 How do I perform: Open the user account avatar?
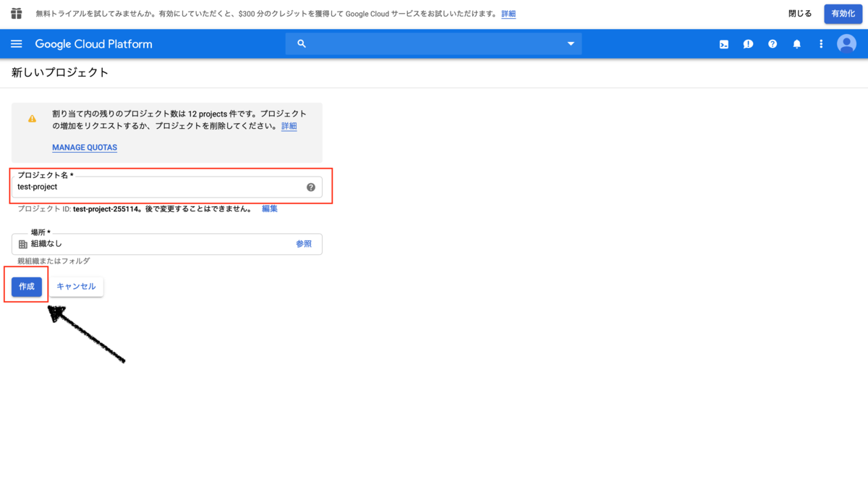click(x=846, y=44)
